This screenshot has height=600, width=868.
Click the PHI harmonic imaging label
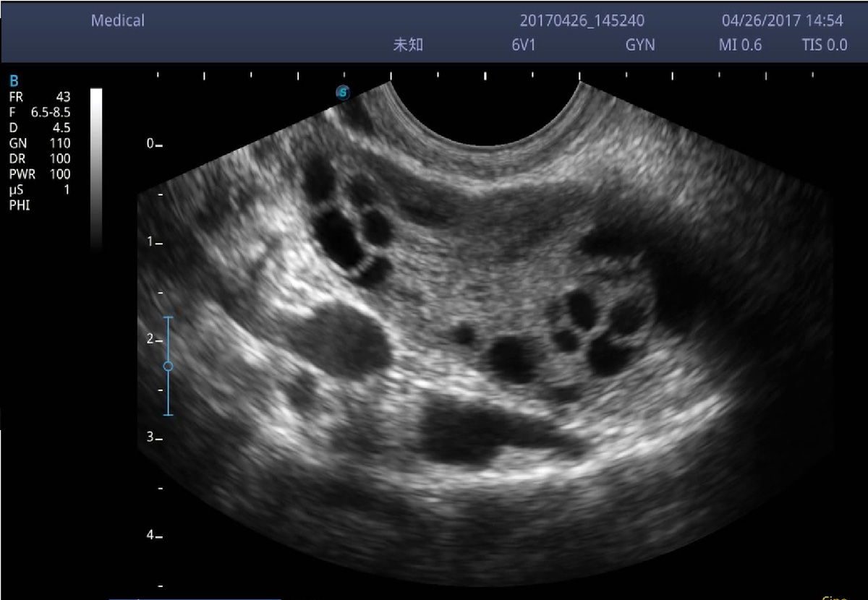pos(20,205)
